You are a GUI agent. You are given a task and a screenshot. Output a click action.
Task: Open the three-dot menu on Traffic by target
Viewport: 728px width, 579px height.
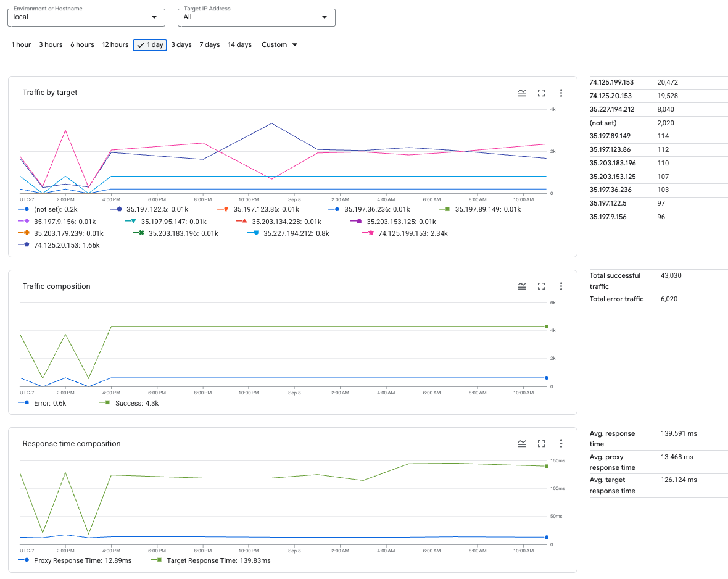click(561, 93)
